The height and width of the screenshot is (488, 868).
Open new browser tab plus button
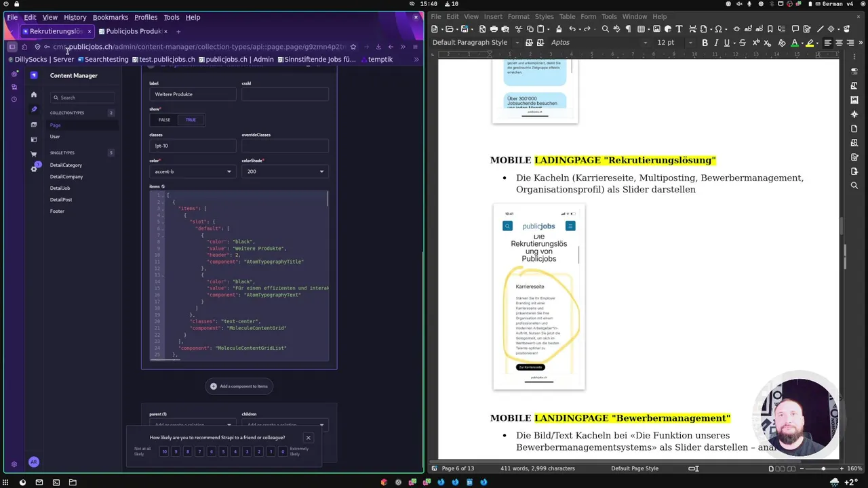pyautogui.click(x=178, y=31)
